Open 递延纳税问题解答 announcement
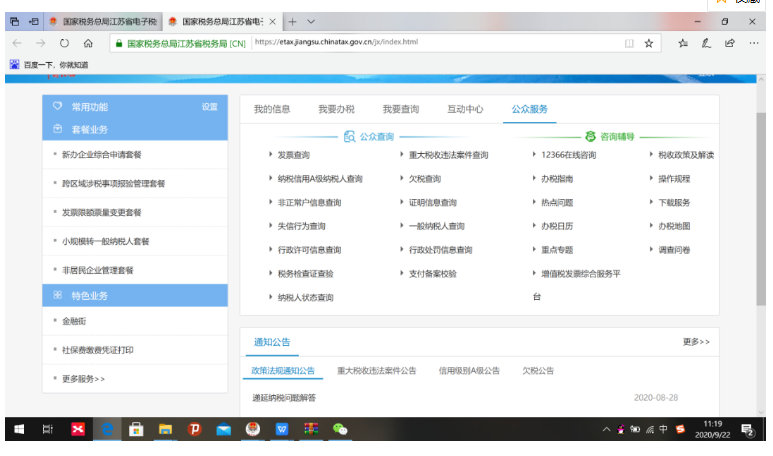The image size is (773, 456). (284, 398)
